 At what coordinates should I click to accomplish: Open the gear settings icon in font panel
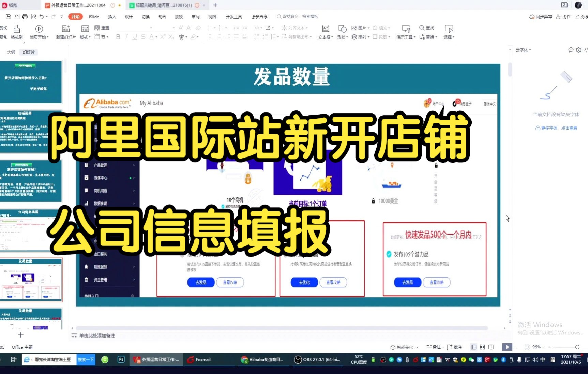pyautogui.click(x=578, y=50)
